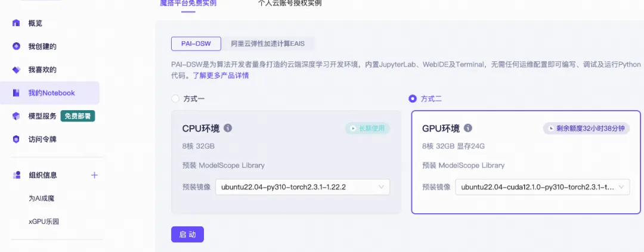Screen dimensions: 644x252
Task: Add an organization with the plus icon
Action: [94, 175]
